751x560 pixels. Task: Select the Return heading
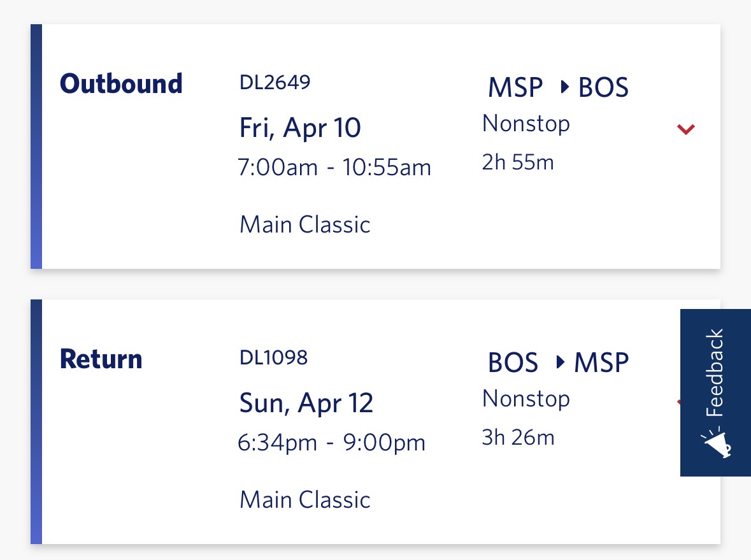pos(101,359)
